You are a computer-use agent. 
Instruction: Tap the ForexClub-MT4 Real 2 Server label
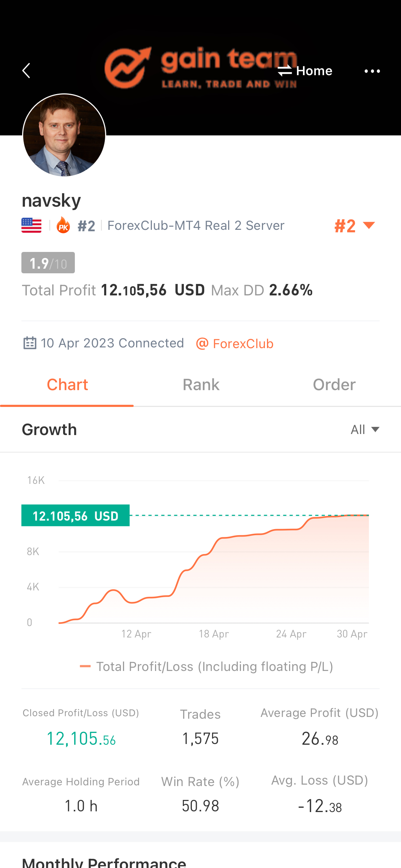196,226
